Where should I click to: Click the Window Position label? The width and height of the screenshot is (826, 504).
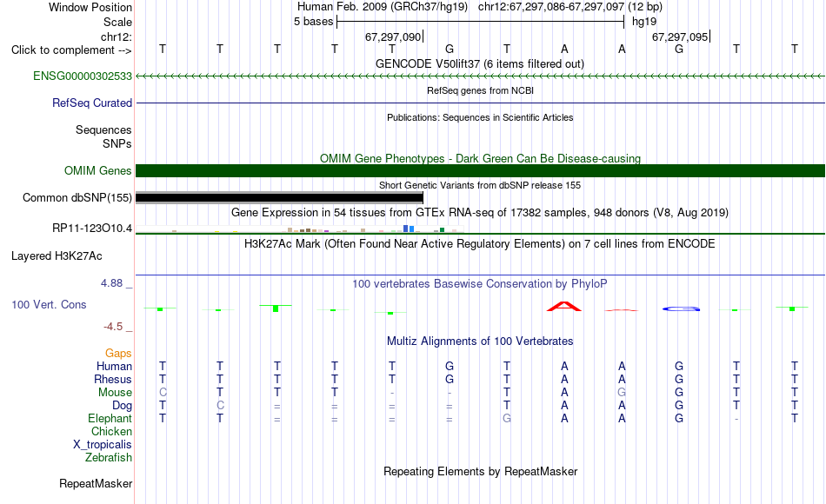click(x=90, y=7)
